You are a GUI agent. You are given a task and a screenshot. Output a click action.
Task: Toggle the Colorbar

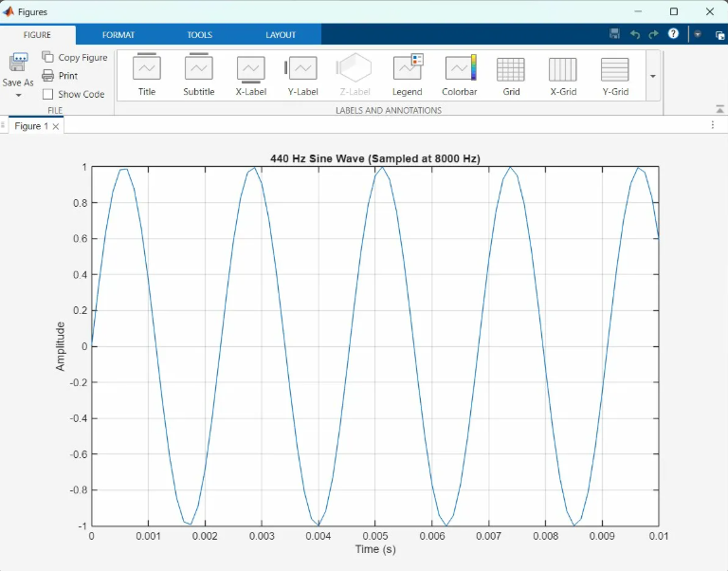click(x=459, y=75)
